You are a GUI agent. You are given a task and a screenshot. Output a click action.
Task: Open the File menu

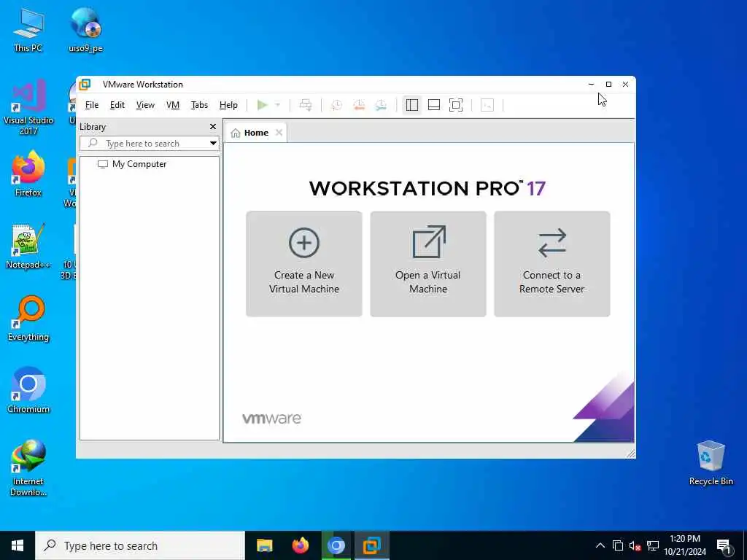coord(91,105)
